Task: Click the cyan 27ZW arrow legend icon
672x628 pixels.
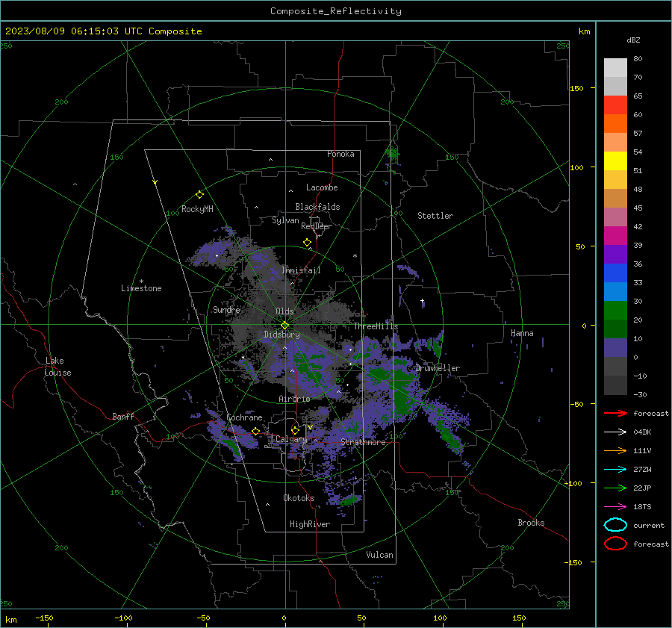Action: 615,470
